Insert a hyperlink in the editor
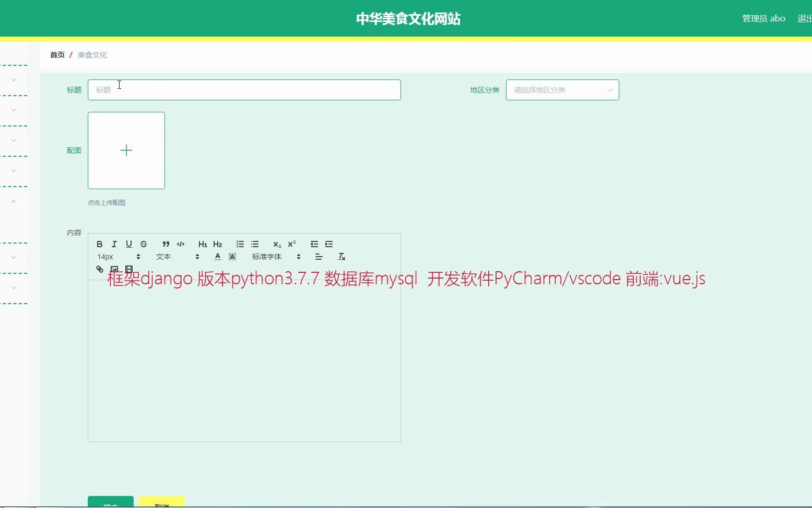Screen dimensions: 812x508 tap(100, 269)
